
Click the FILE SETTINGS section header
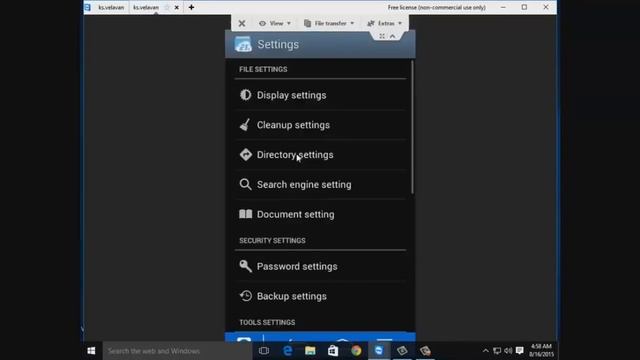[263, 69]
